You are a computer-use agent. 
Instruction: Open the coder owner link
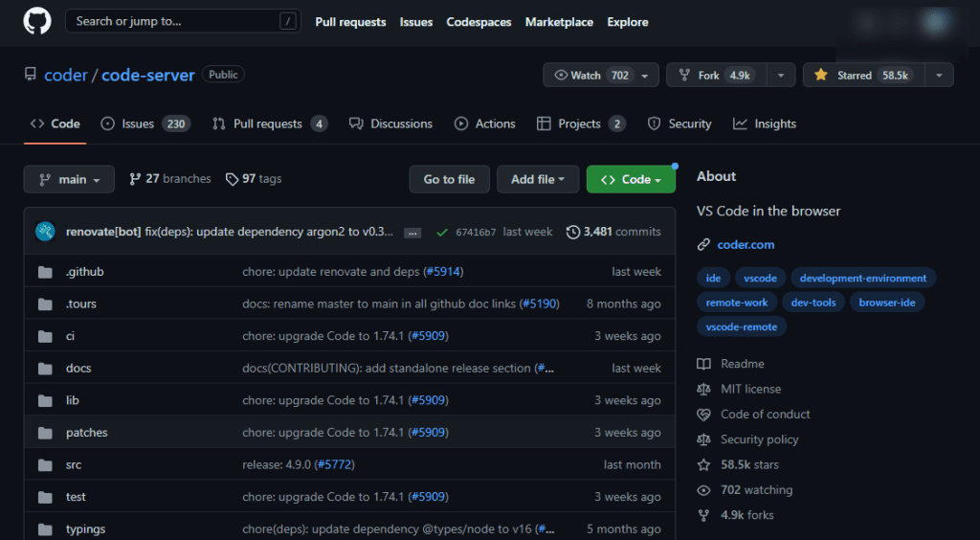(x=66, y=75)
